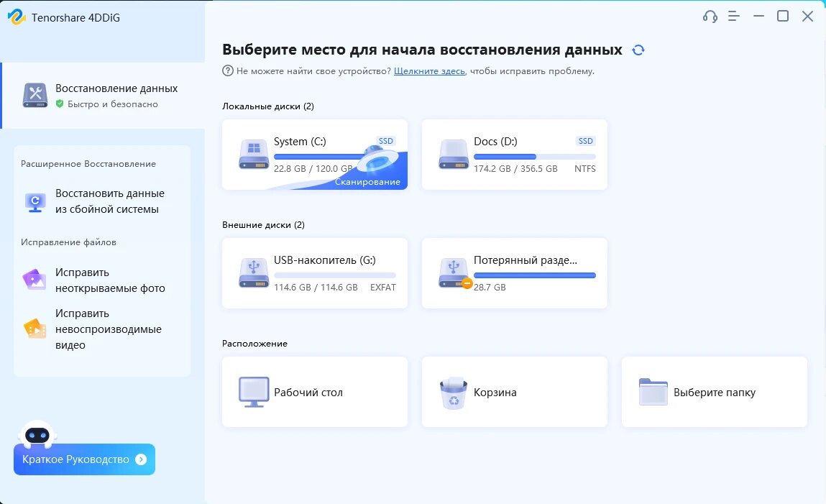This screenshot has width=826, height=504.
Task: Select Восстановление данных in sidebar
Action: [x=103, y=96]
